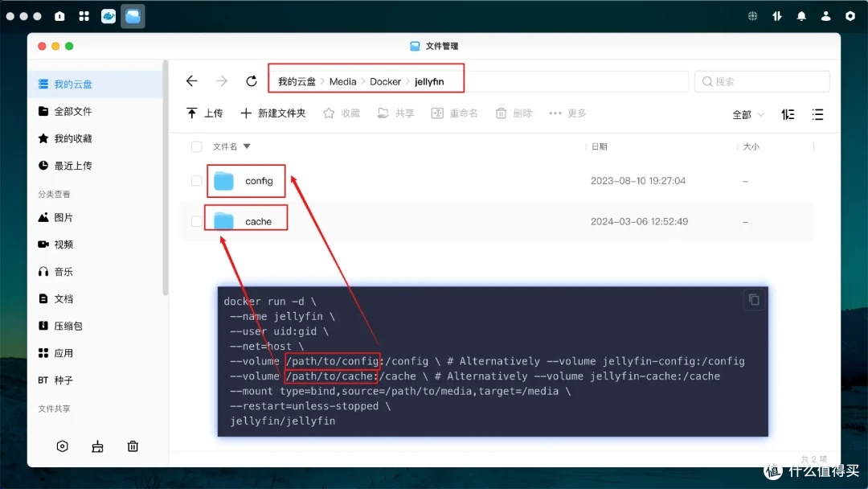The height and width of the screenshot is (489, 868).
Task: Sort by 文件名 column arrow
Action: tap(247, 146)
